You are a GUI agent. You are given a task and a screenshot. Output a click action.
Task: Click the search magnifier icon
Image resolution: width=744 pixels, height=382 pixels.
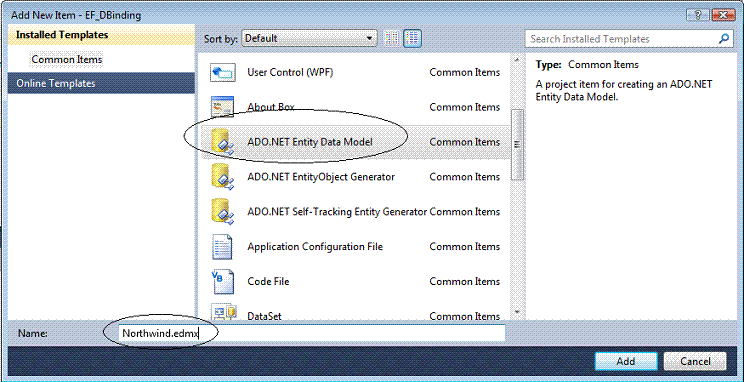(724, 39)
